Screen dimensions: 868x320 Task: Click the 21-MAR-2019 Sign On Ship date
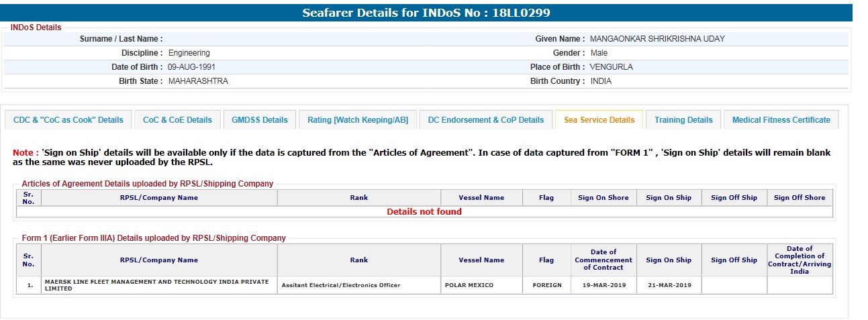(x=668, y=285)
